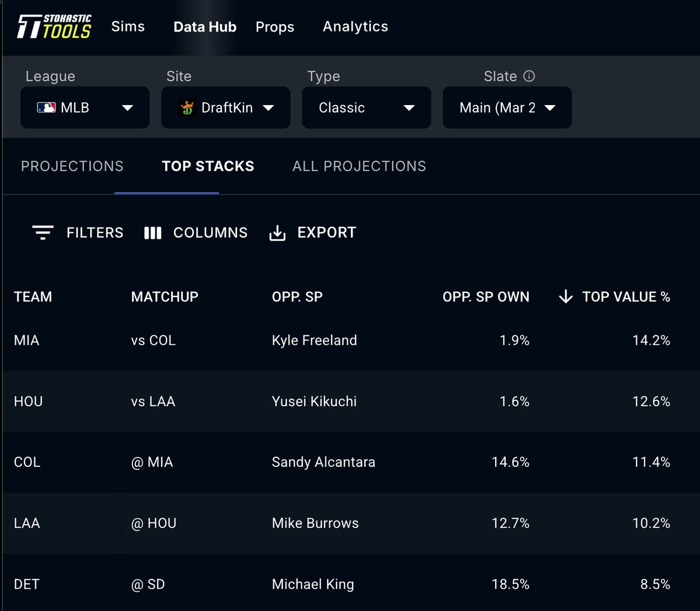700x611 pixels.
Task: Click the EXPORT button label
Action: [327, 232]
